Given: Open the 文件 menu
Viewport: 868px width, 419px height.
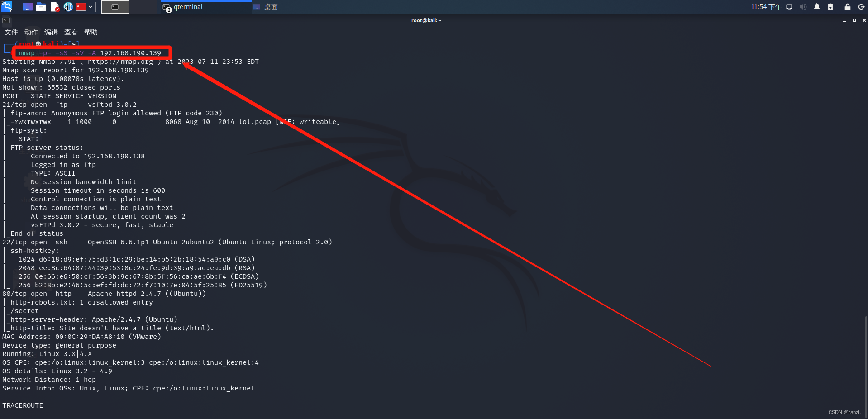Looking at the screenshot, I should tap(11, 32).
